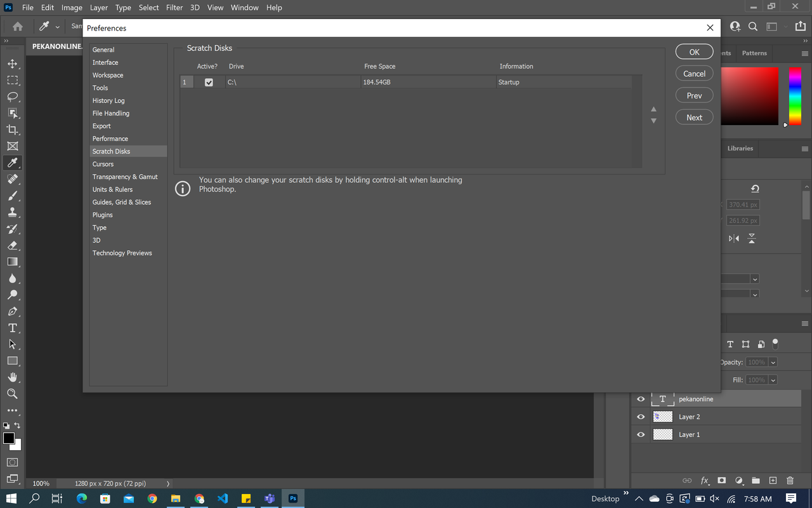The image size is (812, 508).
Task: Swap foreground and background colors
Action: (x=17, y=425)
